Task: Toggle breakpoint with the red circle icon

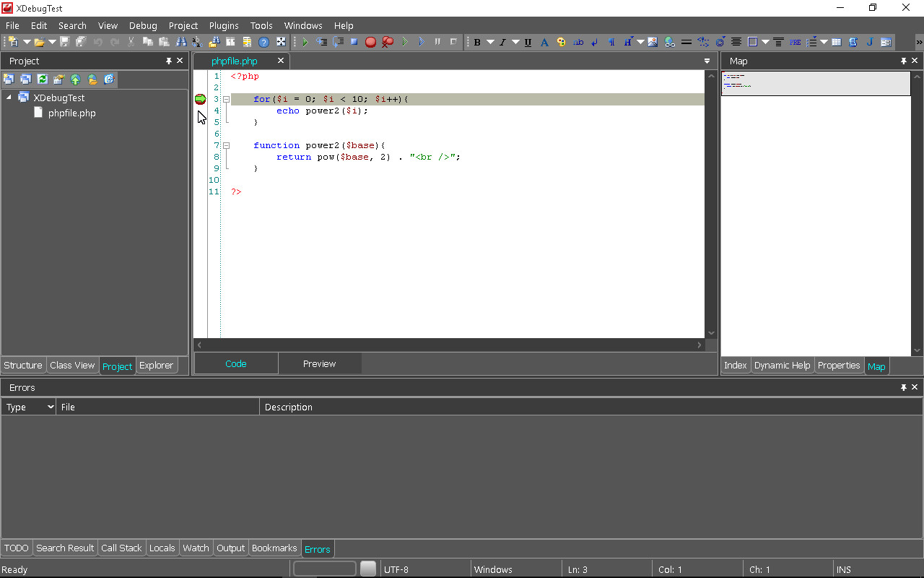Action: 370,42
